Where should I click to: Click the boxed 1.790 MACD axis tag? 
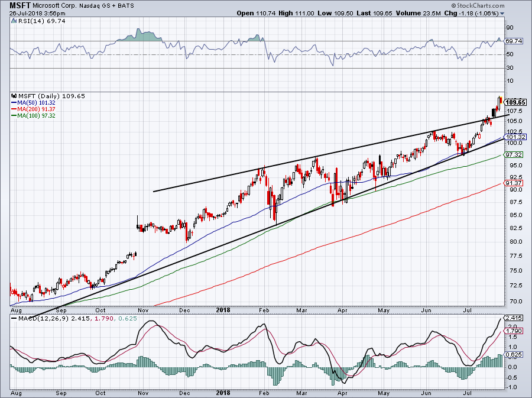click(x=514, y=331)
